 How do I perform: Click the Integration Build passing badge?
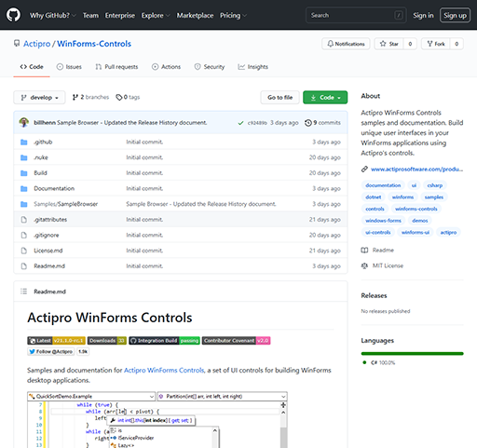coord(164,341)
